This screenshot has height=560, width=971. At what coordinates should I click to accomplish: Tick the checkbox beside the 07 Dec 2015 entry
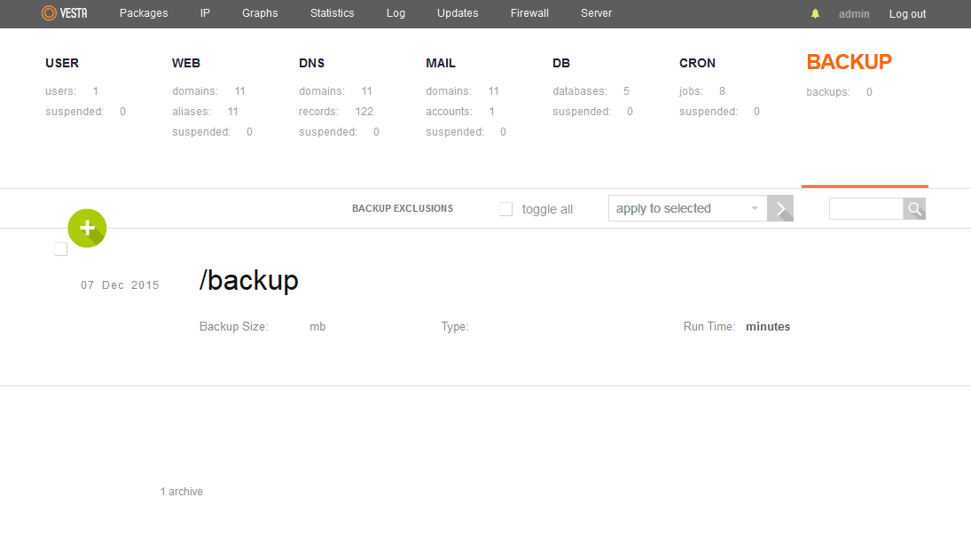(x=60, y=249)
